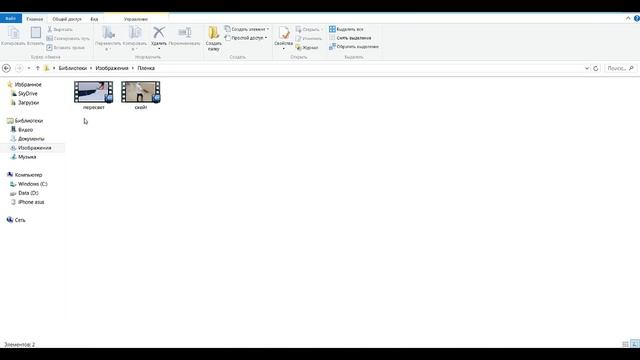Click the Копировать в (Copy to) icon
This screenshot has height=360, width=640.
135,33
